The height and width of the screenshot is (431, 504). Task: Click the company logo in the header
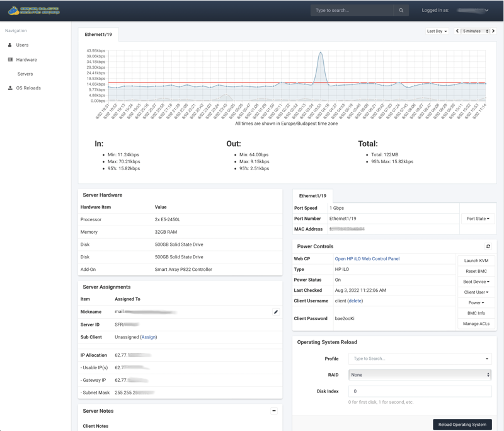pos(34,11)
